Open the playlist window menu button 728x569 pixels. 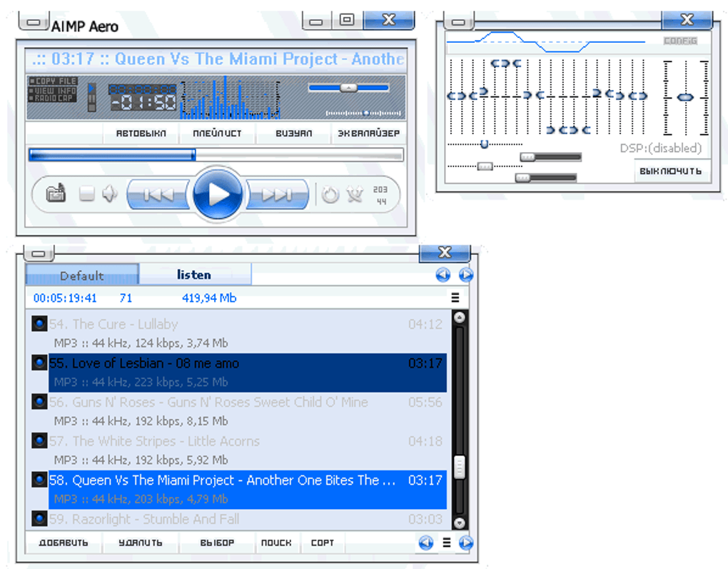point(39,253)
